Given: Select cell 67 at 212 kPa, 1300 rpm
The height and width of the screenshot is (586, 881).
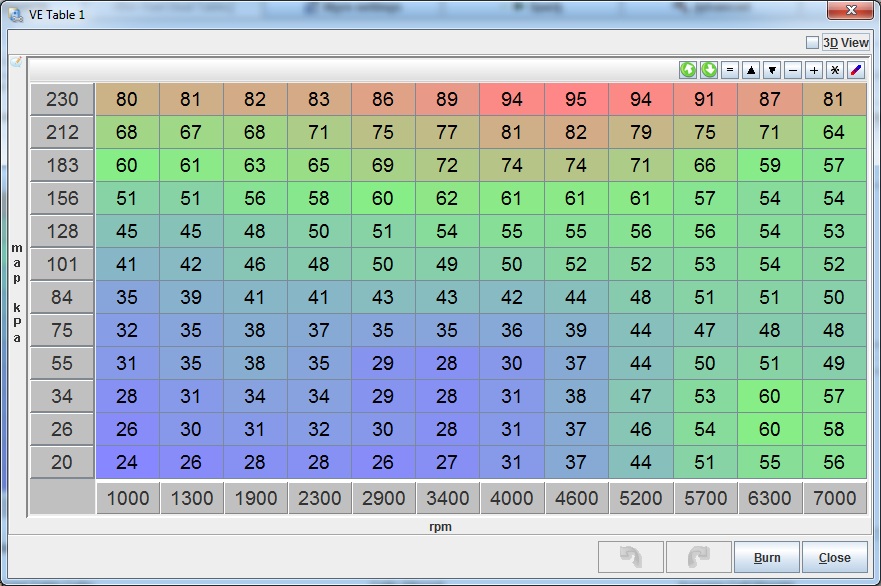Looking at the screenshot, I should coord(191,133).
